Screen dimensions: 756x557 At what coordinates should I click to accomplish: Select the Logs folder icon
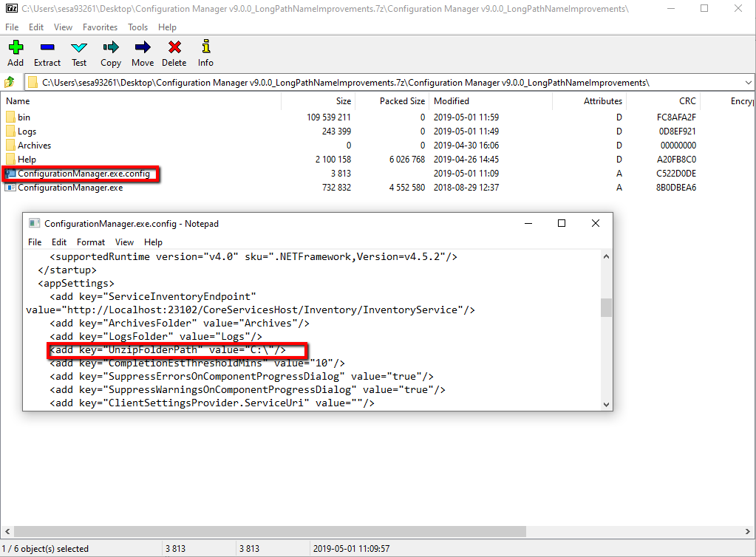pyautogui.click(x=10, y=131)
